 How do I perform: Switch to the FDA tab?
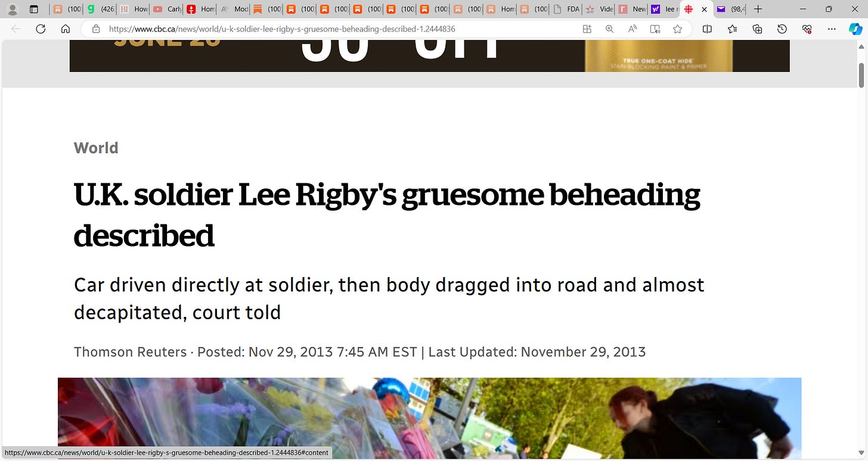[566, 9]
